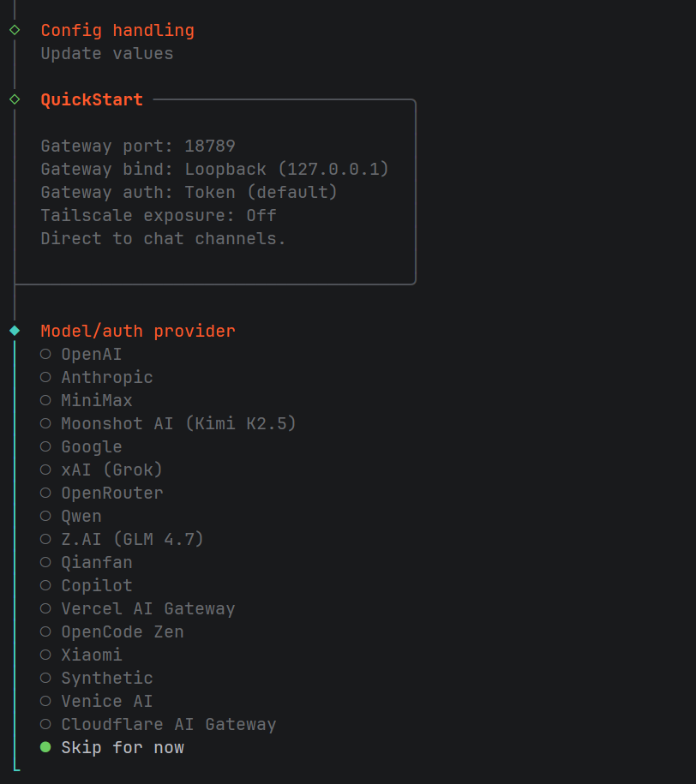Select the Qwen provider option
This screenshot has width=696, height=784.
point(71,516)
